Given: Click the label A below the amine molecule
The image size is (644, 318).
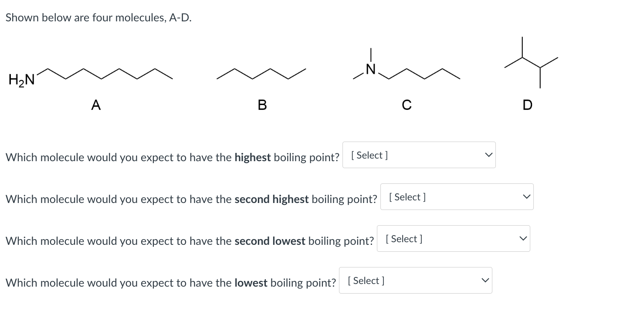Looking at the screenshot, I should 96,105.
